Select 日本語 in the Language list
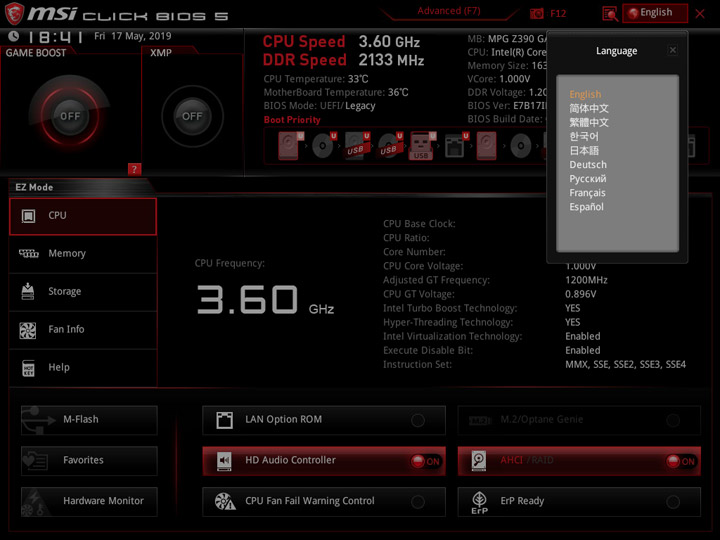Screen dimensions: 720x540 [x=584, y=151]
